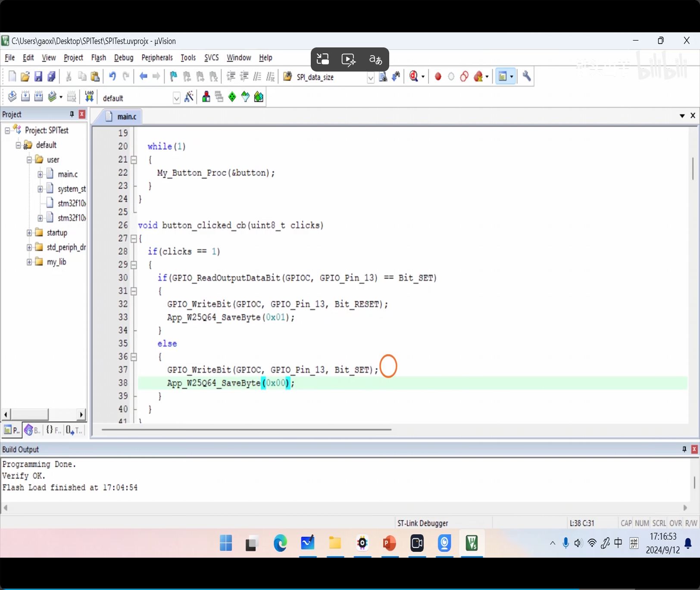The width and height of the screenshot is (700, 590).
Task: Disable all breakpoints with red rings icon
Action: [464, 77]
